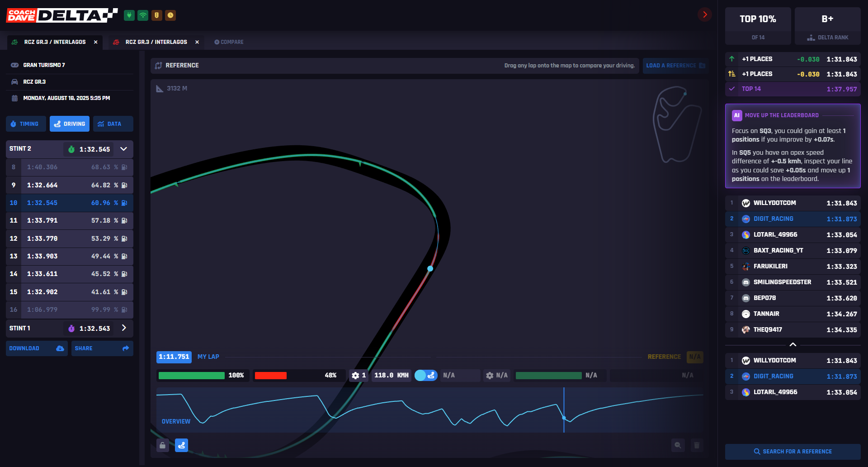Click the green throttle bar at 100%
The height and width of the screenshot is (467, 868).
(x=192, y=376)
